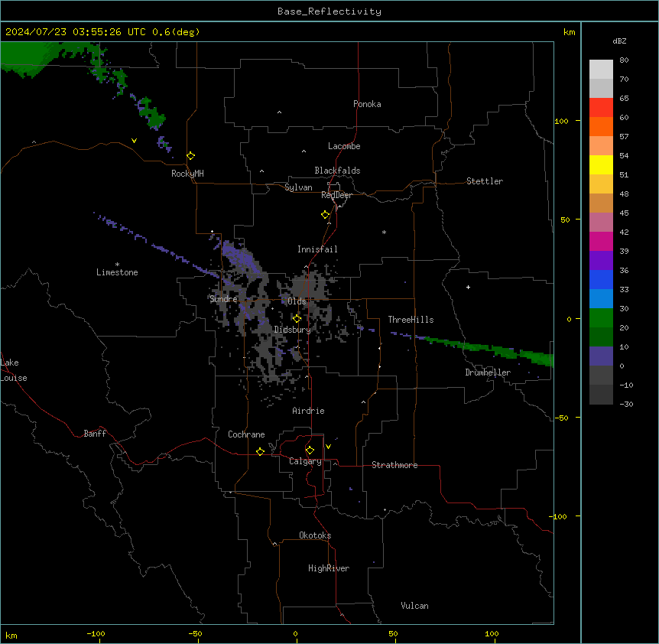Click the RockyMH label
659x644 pixels.
click(x=187, y=174)
